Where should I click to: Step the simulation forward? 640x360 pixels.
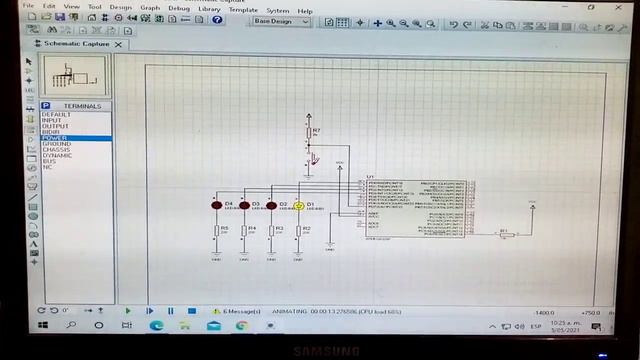(x=149, y=311)
